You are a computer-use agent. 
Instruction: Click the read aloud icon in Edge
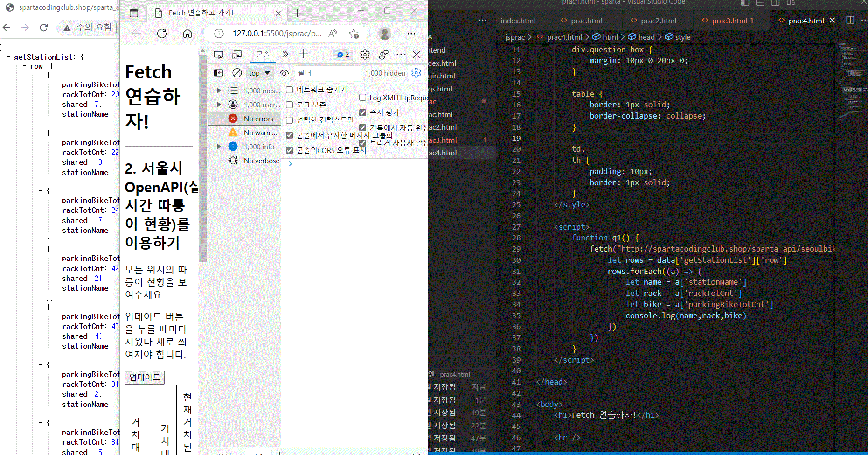coord(333,34)
